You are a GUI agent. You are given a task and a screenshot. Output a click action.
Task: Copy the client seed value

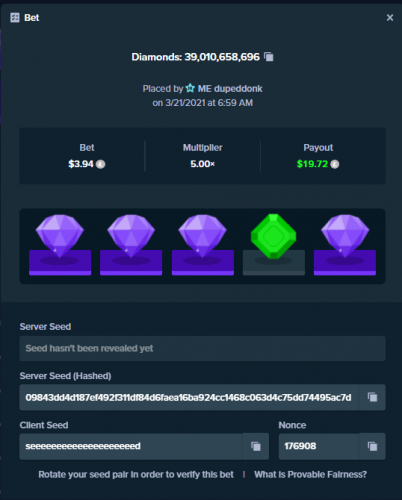point(256,446)
